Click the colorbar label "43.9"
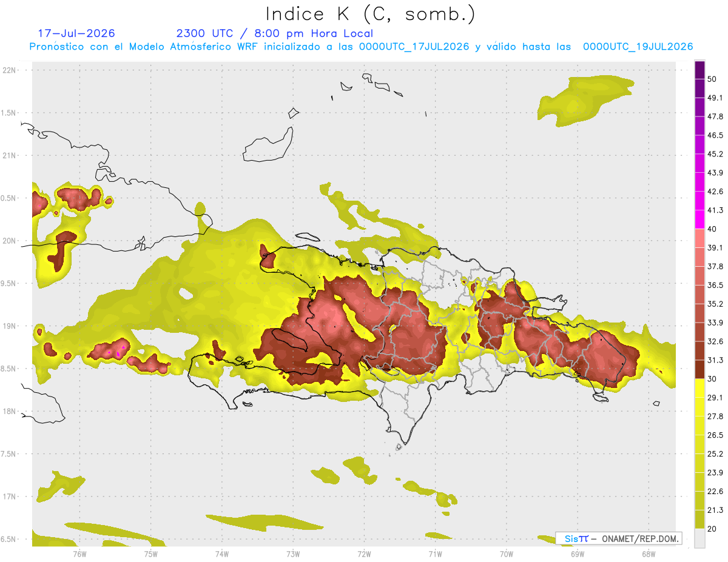The width and height of the screenshot is (728, 562). pos(715,173)
